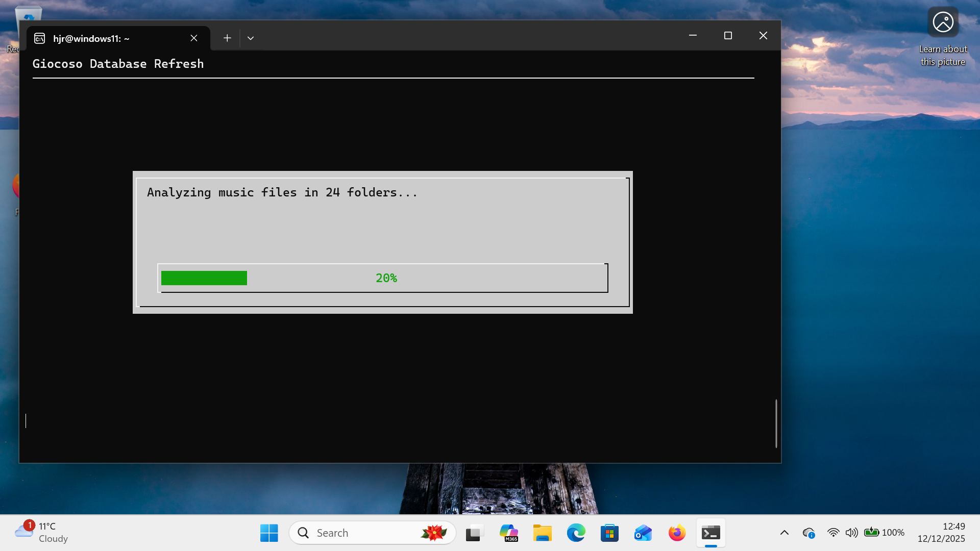Click the terminal window scrollbar
The image size is (980, 551).
point(776,423)
